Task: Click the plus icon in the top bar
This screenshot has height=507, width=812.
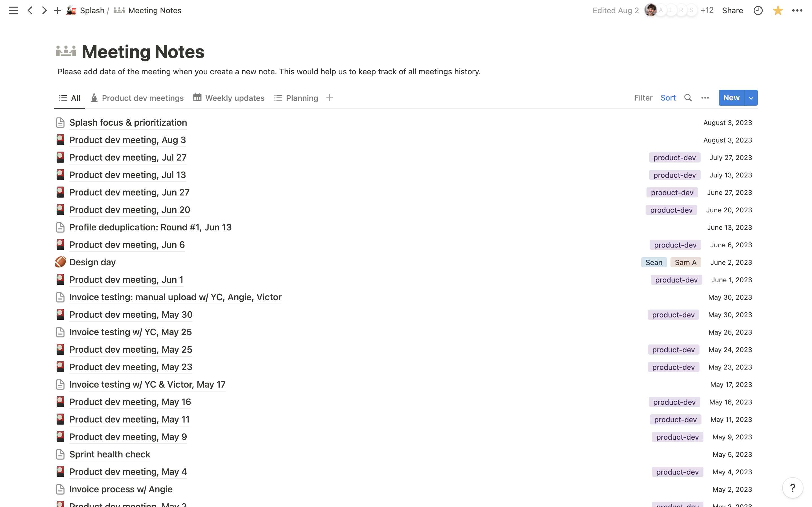Action: [58, 10]
